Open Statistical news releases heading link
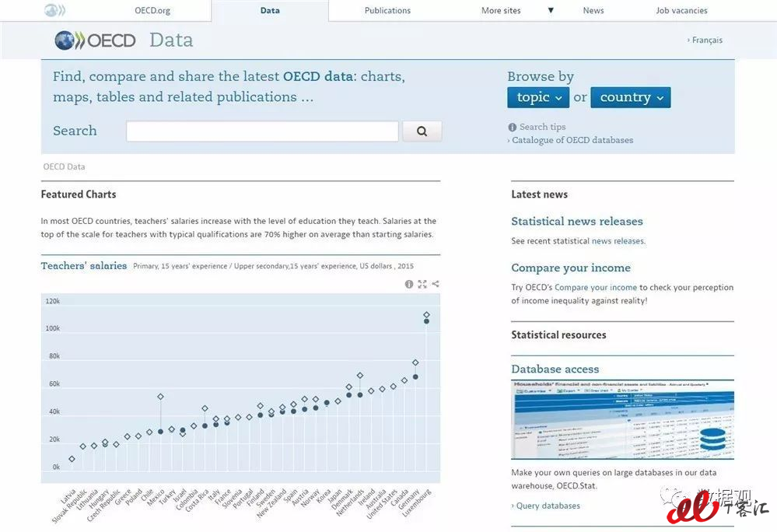The width and height of the screenshot is (777, 532). [x=577, y=222]
